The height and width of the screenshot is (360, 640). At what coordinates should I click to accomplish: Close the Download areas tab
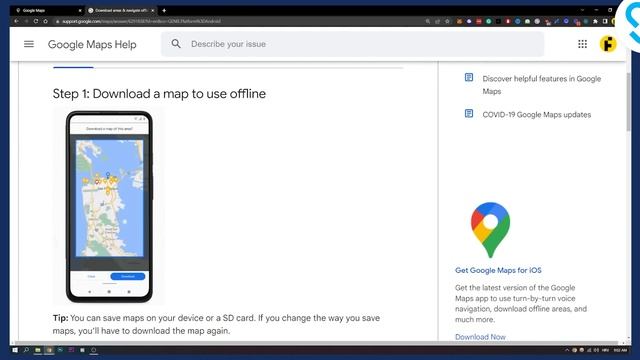tap(153, 10)
